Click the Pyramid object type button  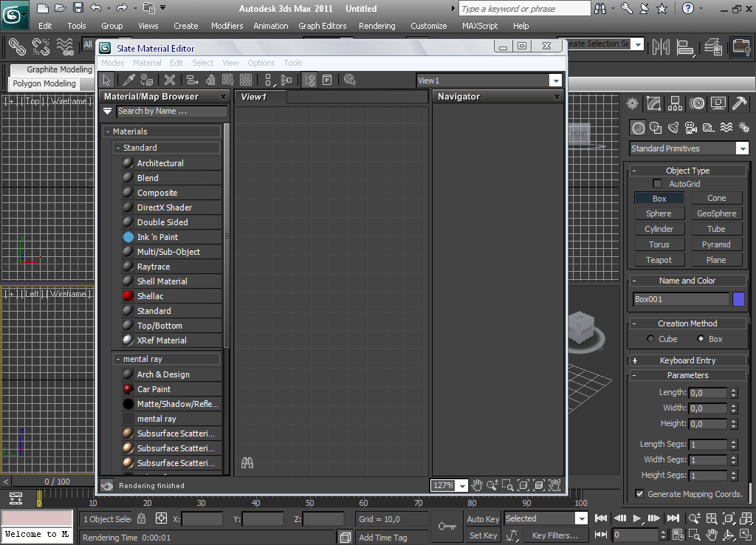pyautogui.click(x=716, y=244)
